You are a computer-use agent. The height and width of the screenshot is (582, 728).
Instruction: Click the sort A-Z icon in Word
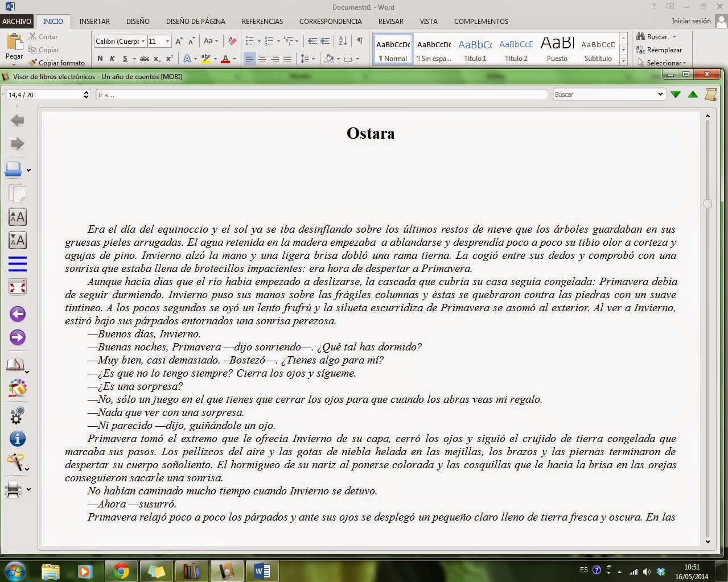click(x=343, y=41)
